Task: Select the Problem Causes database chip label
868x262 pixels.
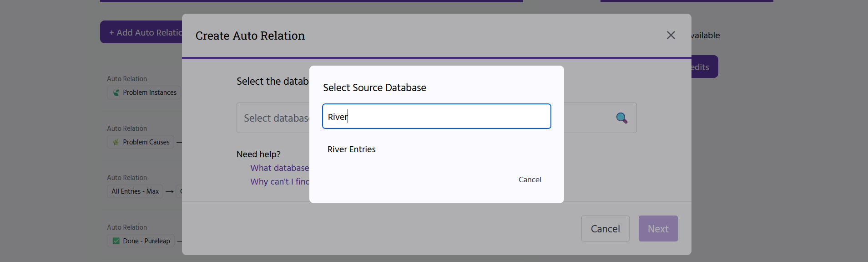Action: (x=146, y=142)
